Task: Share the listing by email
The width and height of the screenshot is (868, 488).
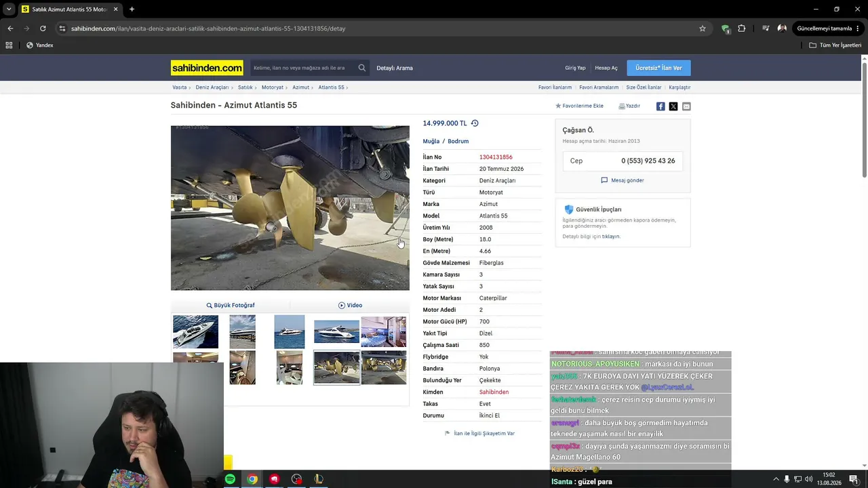Action: pyautogui.click(x=686, y=106)
